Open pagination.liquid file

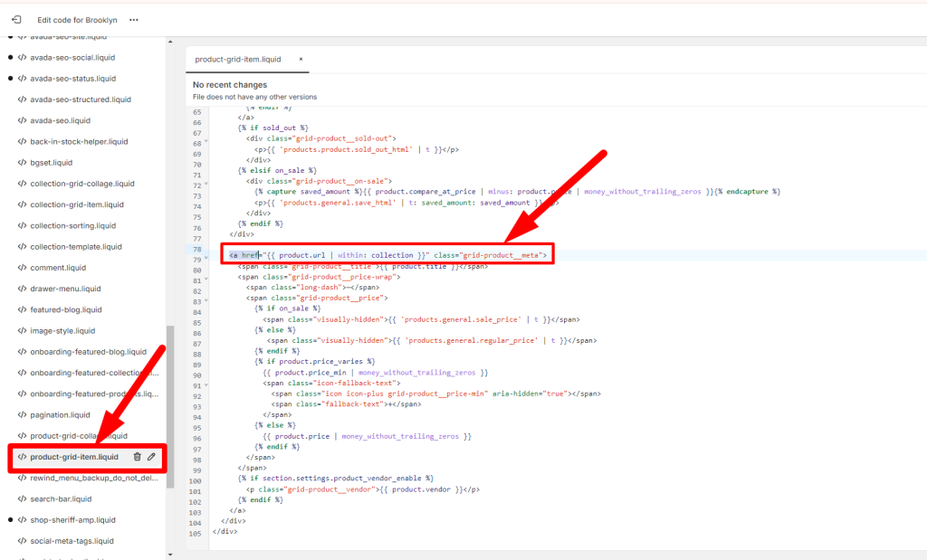61,414
